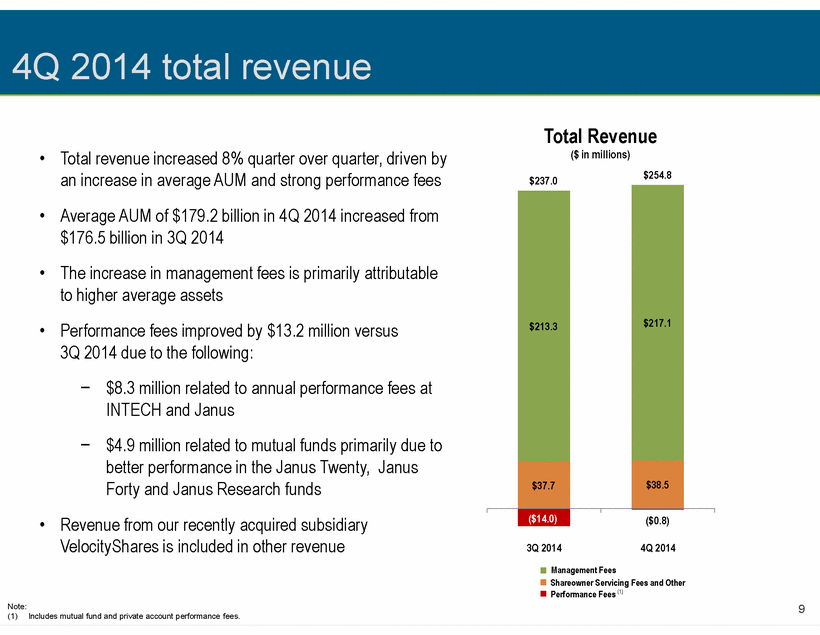
Task: Click the footnote 'Includes mutual fund and private account performance fees.'
Action: tap(134, 616)
